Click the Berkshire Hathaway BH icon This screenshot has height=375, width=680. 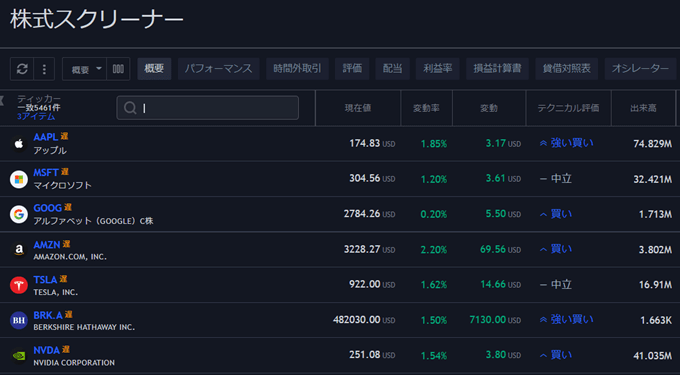(x=19, y=320)
